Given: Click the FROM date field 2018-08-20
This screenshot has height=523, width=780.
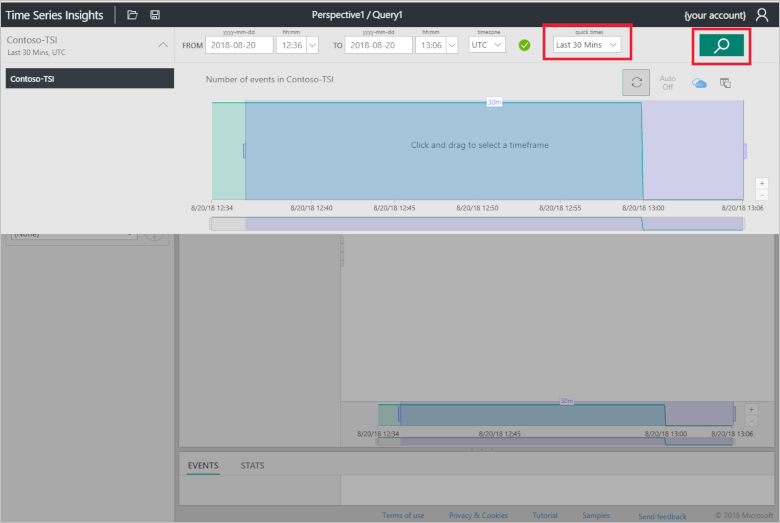Looking at the screenshot, I should click(x=239, y=45).
